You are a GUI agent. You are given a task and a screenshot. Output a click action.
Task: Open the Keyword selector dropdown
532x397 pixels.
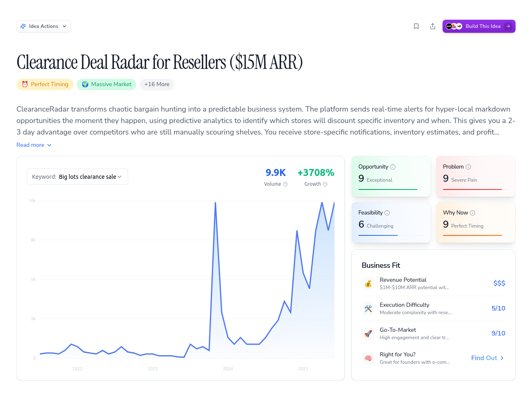click(77, 177)
